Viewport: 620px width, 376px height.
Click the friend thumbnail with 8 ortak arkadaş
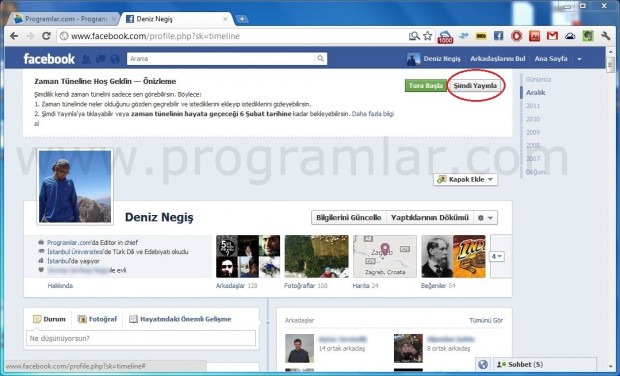408,348
